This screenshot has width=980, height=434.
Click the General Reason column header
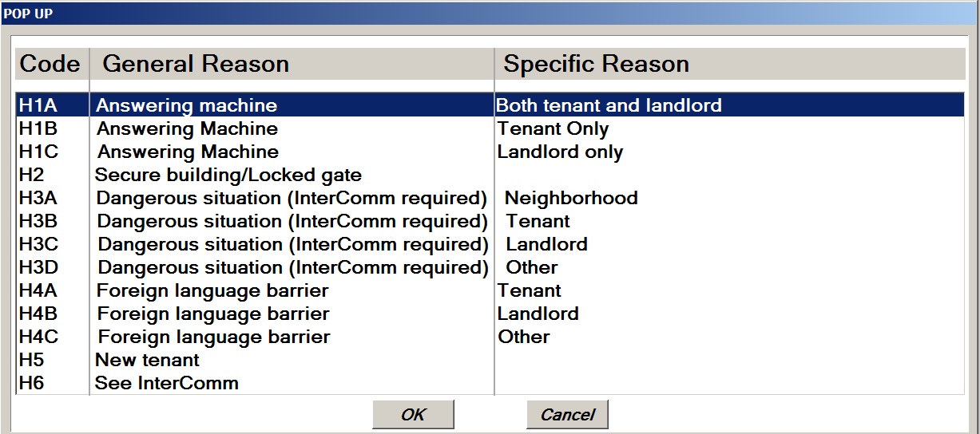pos(196,64)
